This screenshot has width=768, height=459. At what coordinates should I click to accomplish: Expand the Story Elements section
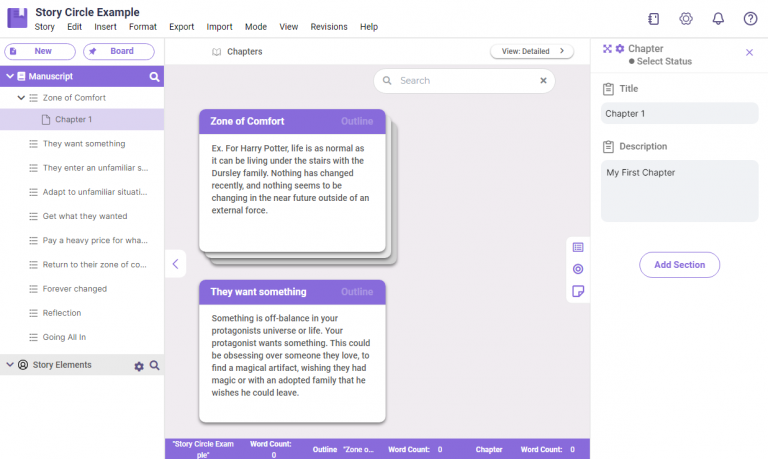[x=10, y=365]
